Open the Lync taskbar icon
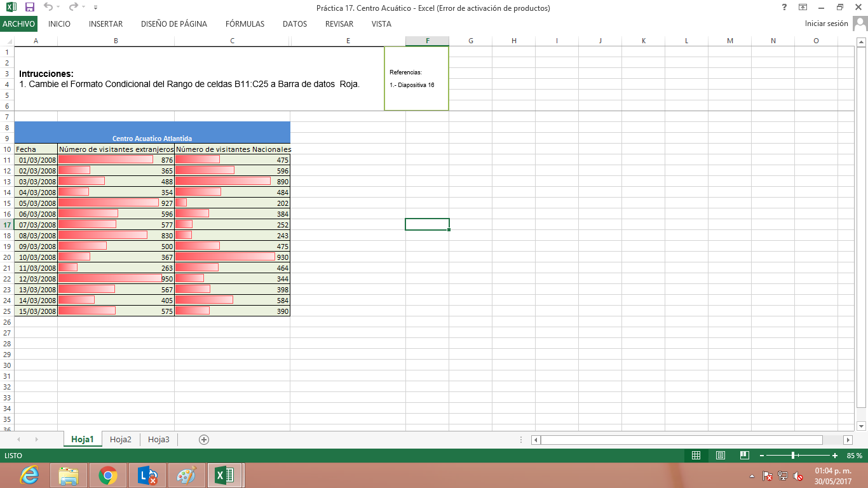The width and height of the screenshot is (868, 488). (147, 475)
